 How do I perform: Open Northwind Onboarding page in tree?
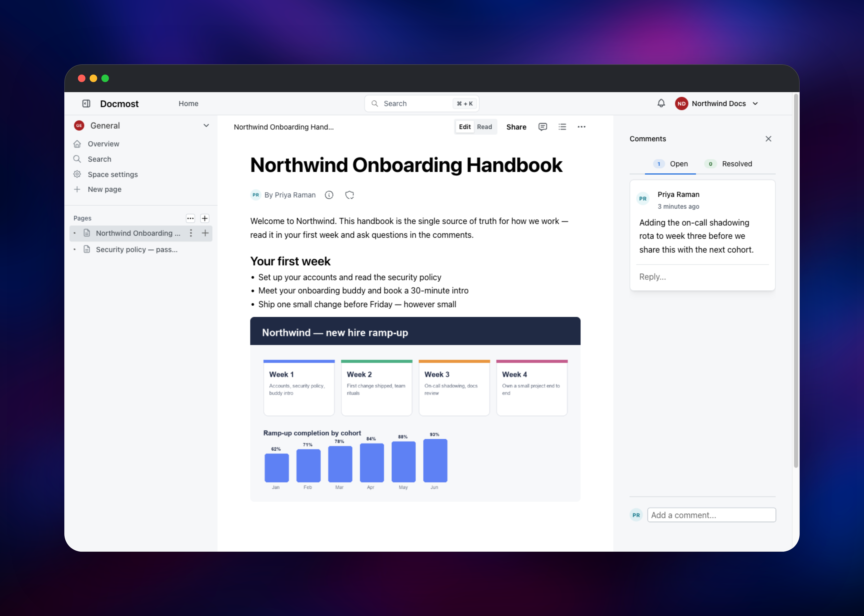(141, 233)
